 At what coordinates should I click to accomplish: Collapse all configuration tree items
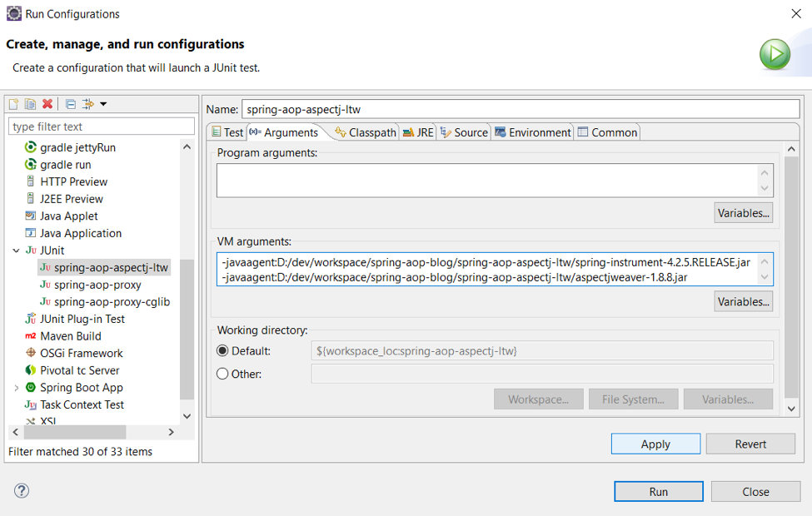click(71, 104)
